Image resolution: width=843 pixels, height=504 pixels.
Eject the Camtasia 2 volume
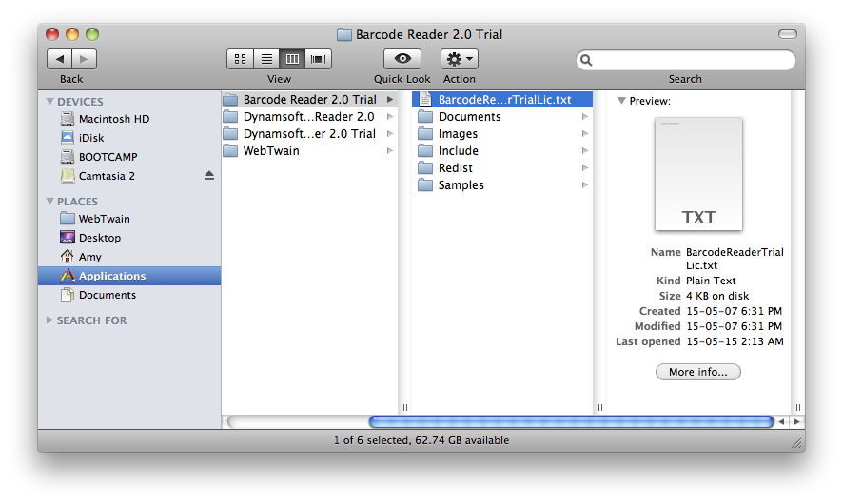click(x=209, y=176)
